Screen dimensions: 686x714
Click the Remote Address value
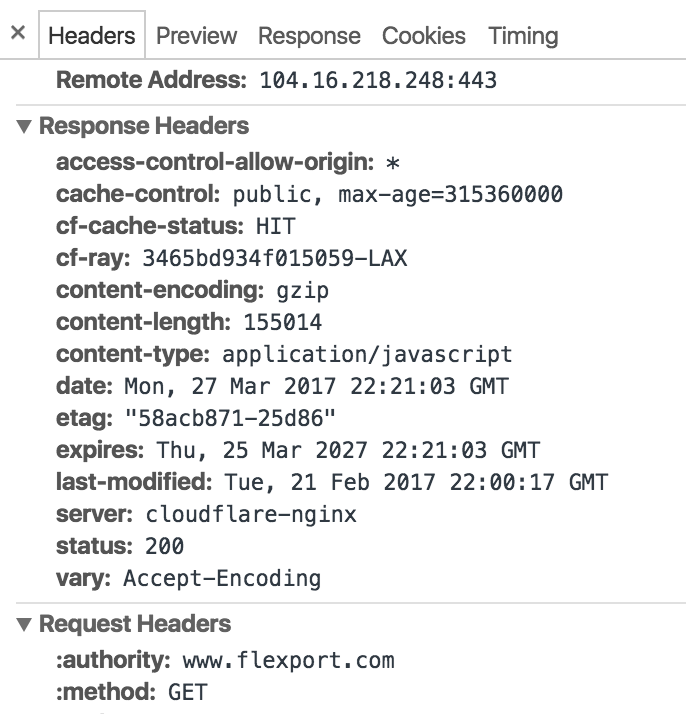point(378,81)
